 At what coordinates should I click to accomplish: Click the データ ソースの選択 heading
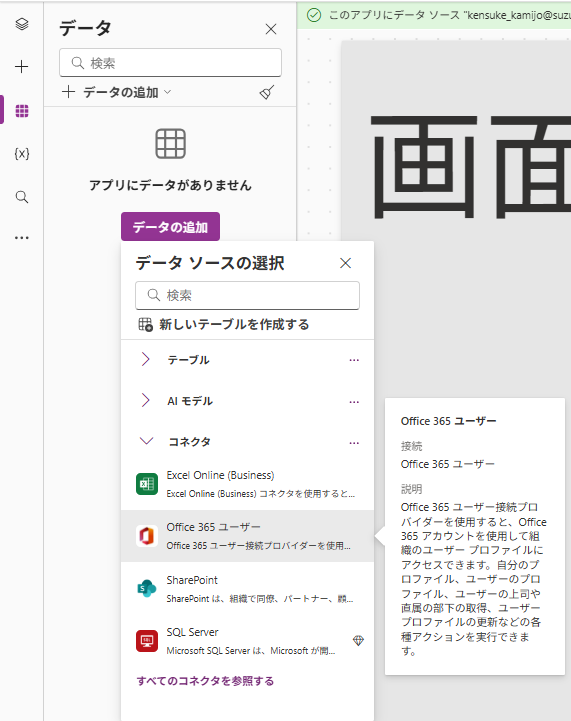coord(210,263)
